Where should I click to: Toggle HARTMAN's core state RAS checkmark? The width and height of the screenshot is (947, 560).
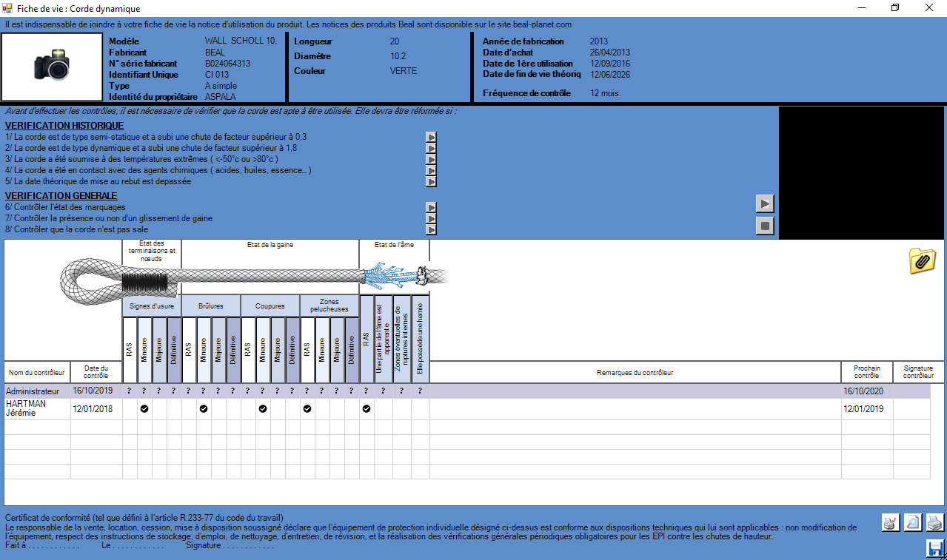367,408
